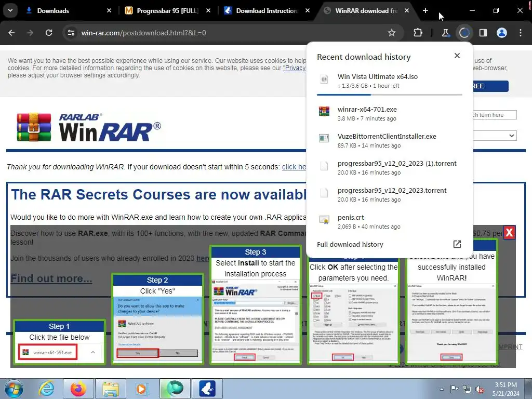The height and width of the screenshot is (399, 532).
Task: Close the Progressbar 95 tab
Action: coord(208,11)
